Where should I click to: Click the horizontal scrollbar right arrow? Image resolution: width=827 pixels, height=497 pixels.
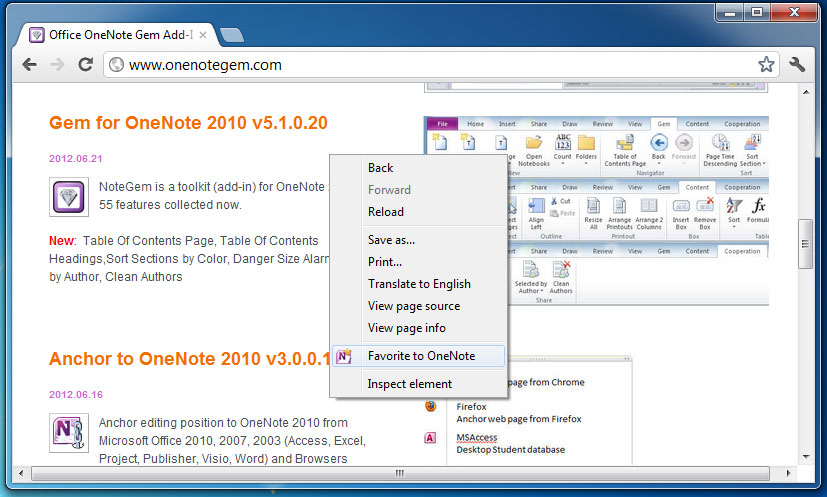[788, 473]
